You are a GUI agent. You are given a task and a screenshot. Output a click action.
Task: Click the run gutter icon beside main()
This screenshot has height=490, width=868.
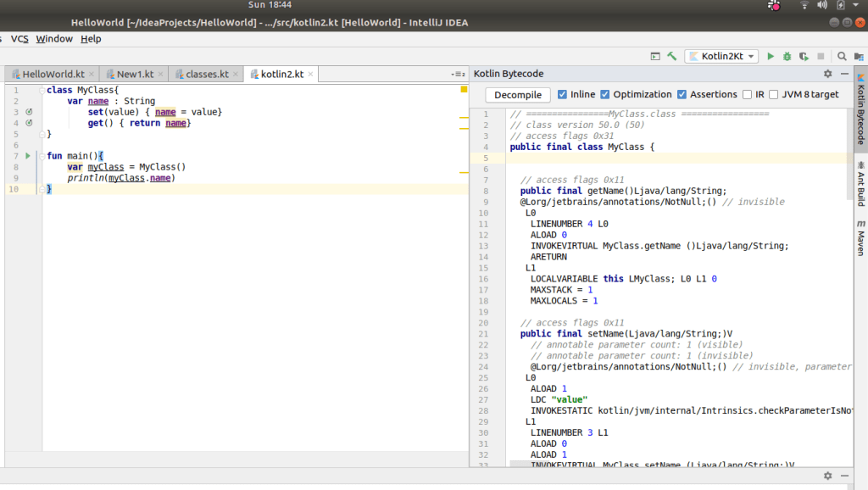[28, 156]
